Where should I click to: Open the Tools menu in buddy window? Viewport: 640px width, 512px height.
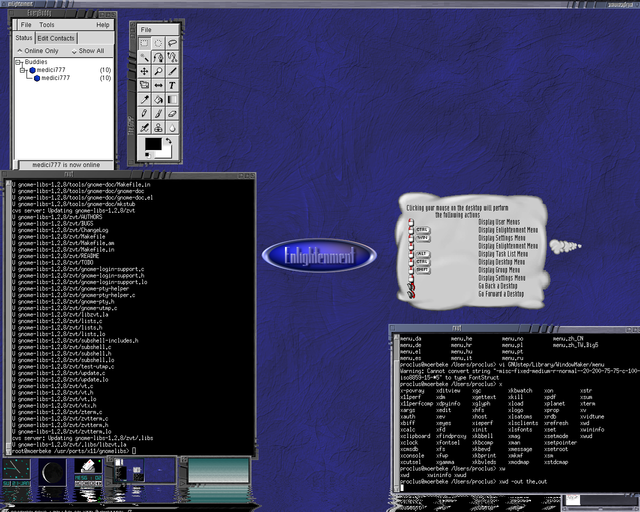pos(47,24)
